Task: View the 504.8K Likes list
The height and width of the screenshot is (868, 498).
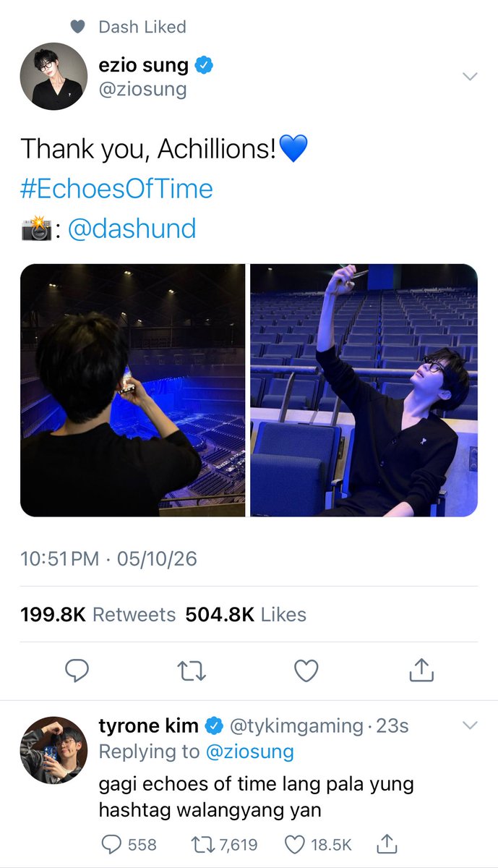Action: tap(246, 615)
